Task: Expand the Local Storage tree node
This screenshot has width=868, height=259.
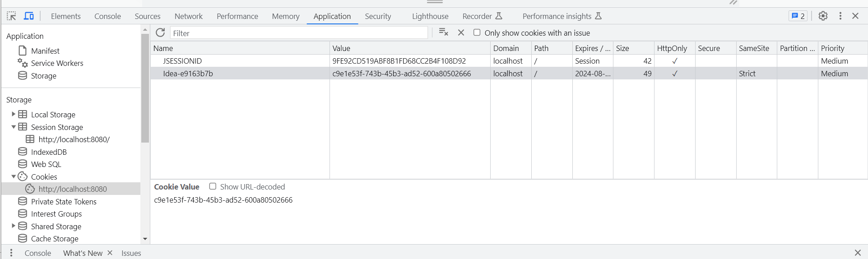Action: click(x=14, y=114)
